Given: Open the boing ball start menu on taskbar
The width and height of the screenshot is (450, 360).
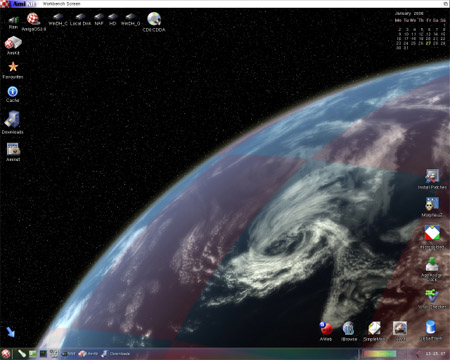Looking at the screenshot, I should point(6,354).
